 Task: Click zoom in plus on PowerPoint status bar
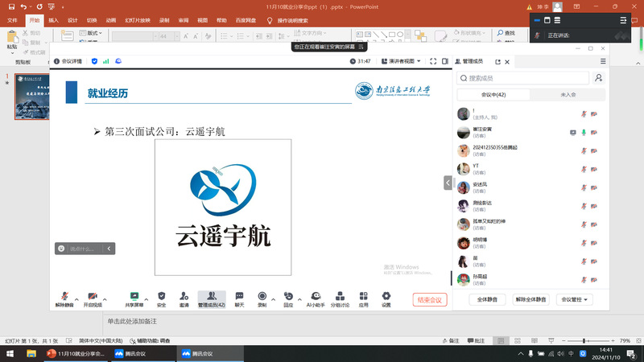613,340
